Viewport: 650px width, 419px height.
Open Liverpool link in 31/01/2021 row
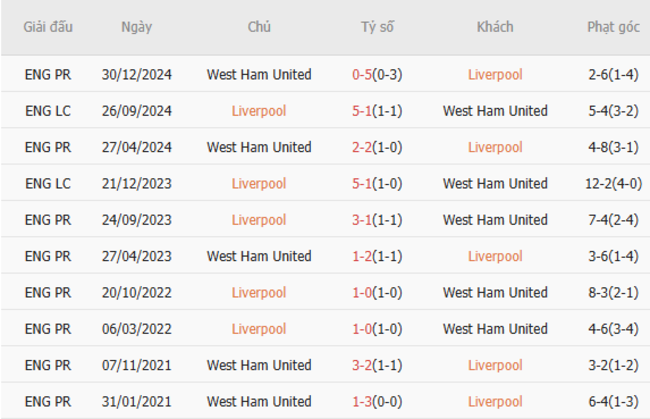tap(495, 402)
